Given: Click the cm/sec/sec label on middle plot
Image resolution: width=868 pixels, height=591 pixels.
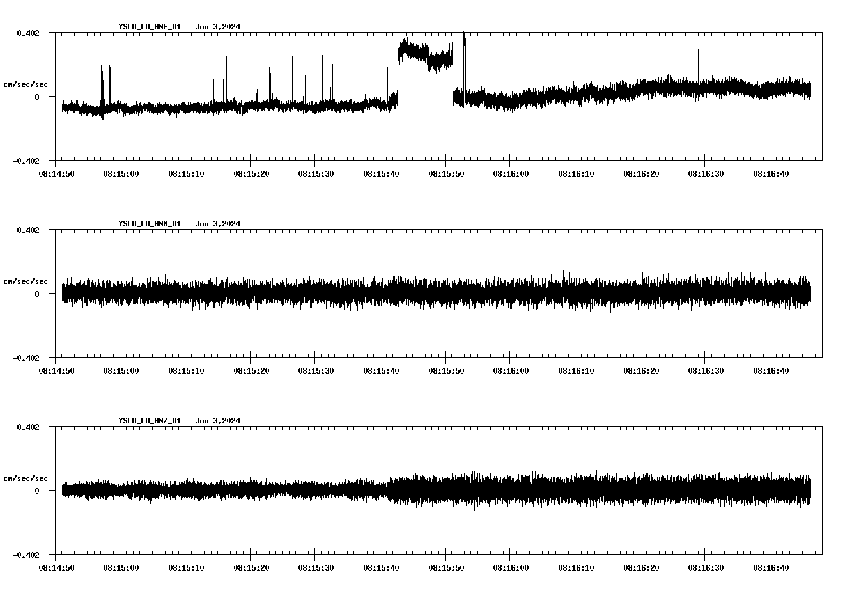Looking at the screenshot, I should pos(26,281).
